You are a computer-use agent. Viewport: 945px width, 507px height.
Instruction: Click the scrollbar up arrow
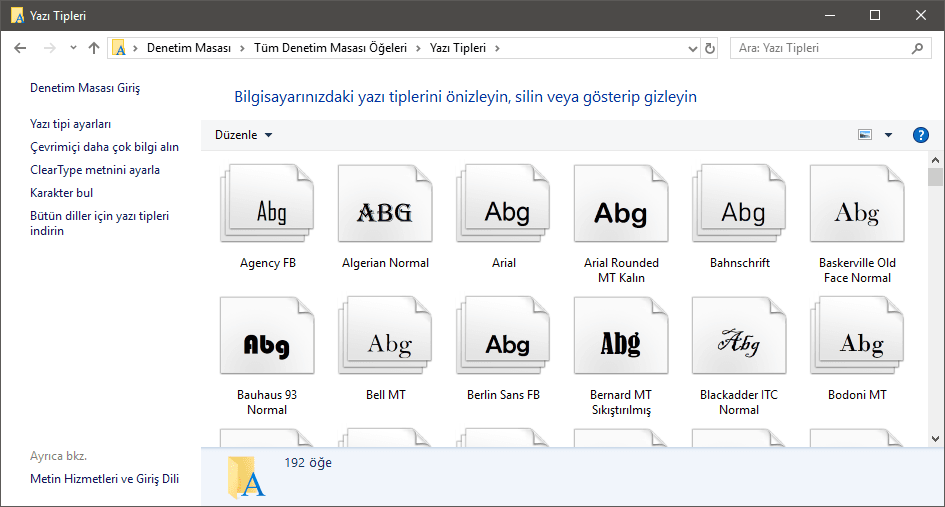(x=935, y=160)
